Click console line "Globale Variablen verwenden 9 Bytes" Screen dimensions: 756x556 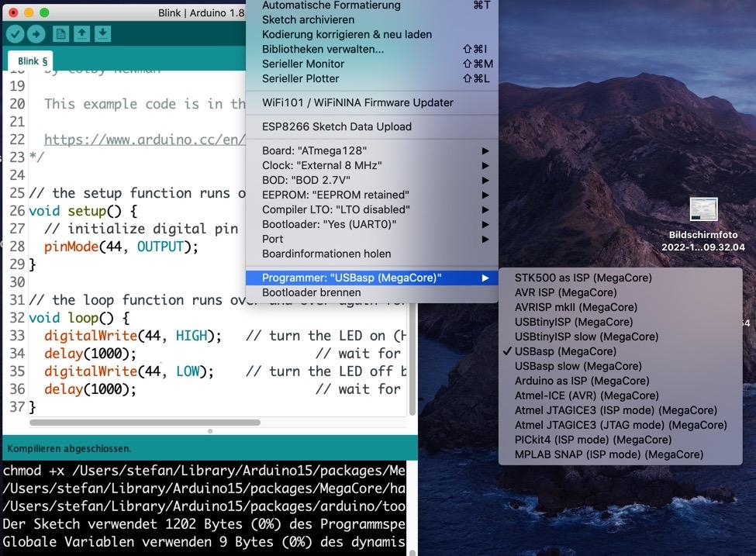[x=203, y=541]
